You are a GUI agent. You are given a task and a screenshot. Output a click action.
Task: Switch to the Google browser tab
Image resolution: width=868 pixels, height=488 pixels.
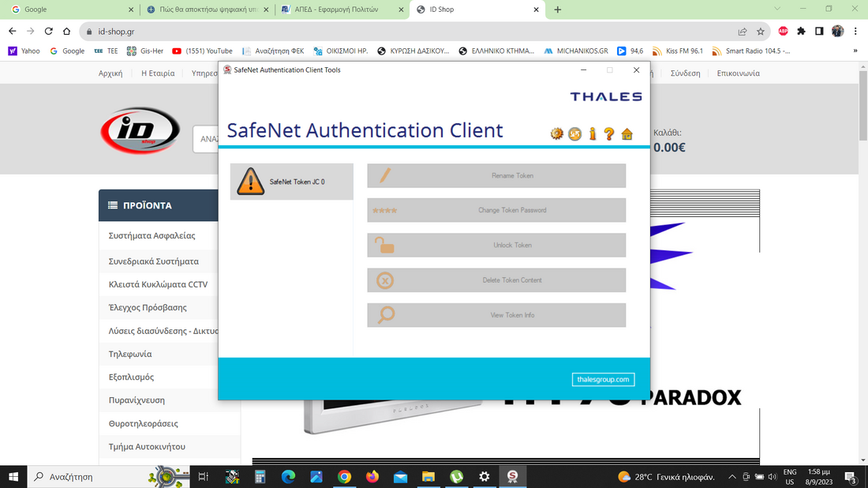click(69, 9)
